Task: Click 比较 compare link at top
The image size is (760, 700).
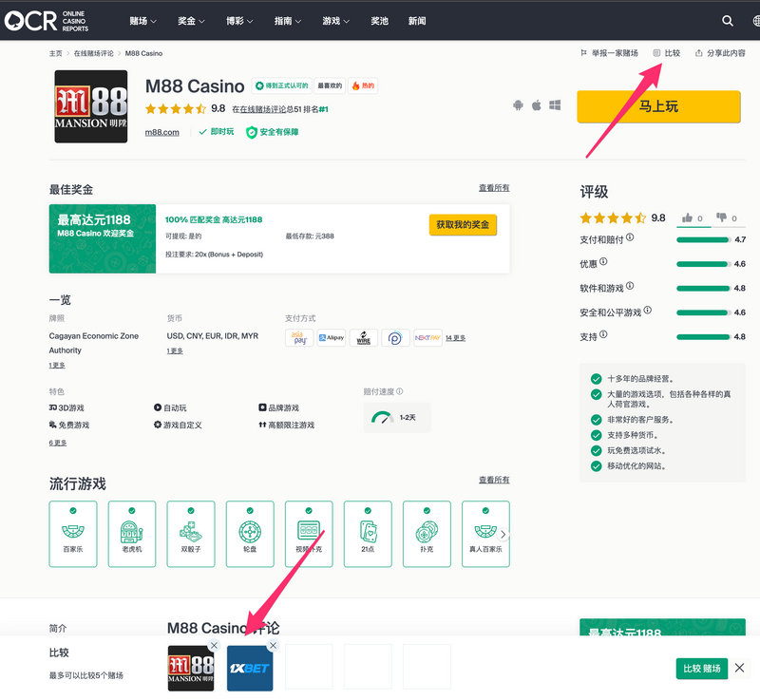Action: 667,53
